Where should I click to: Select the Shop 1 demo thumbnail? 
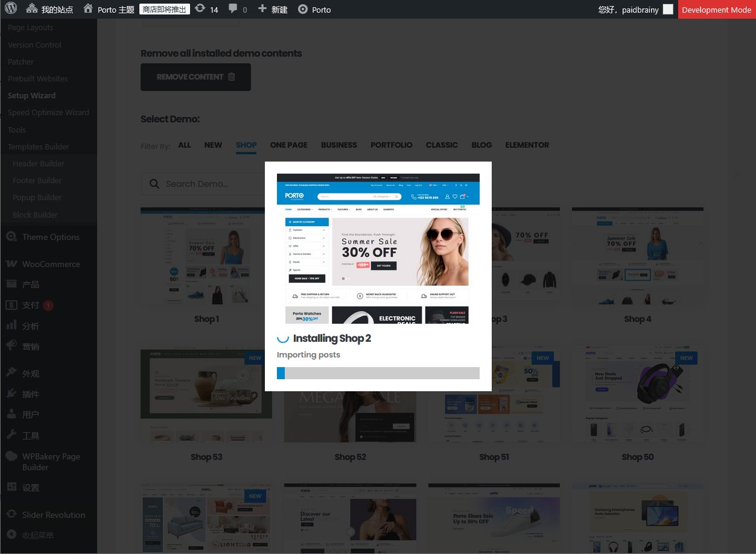coord(206,256)
